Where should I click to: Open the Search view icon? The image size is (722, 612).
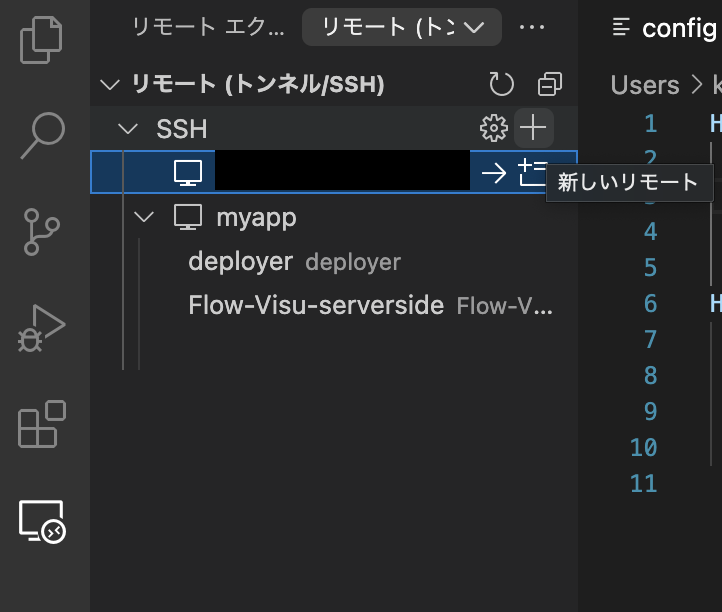click(42, 135)
